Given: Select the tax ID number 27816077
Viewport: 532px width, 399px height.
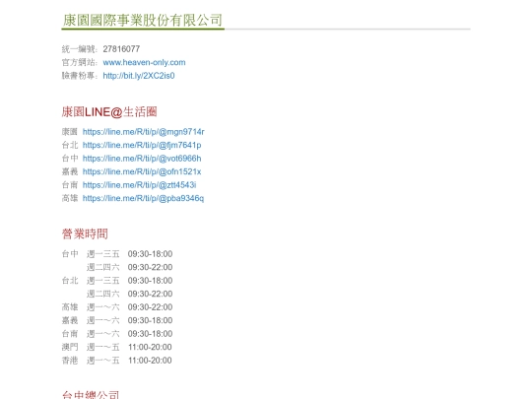Looking at the screenshot, I should (121, 49).
